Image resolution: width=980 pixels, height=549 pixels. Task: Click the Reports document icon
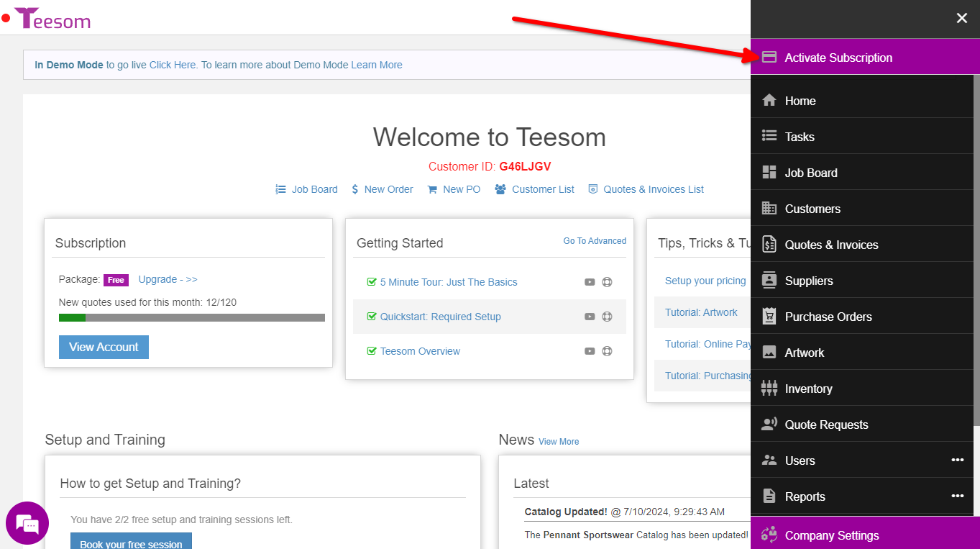(x=769, y=496)
